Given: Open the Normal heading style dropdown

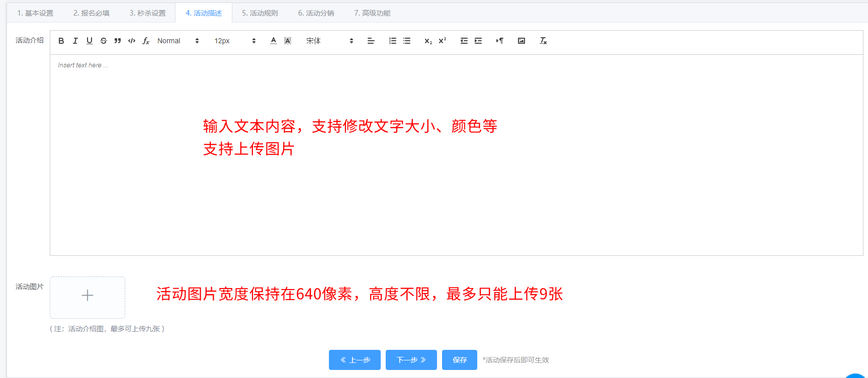Looking at the screenshot, I should coord(178,41).
